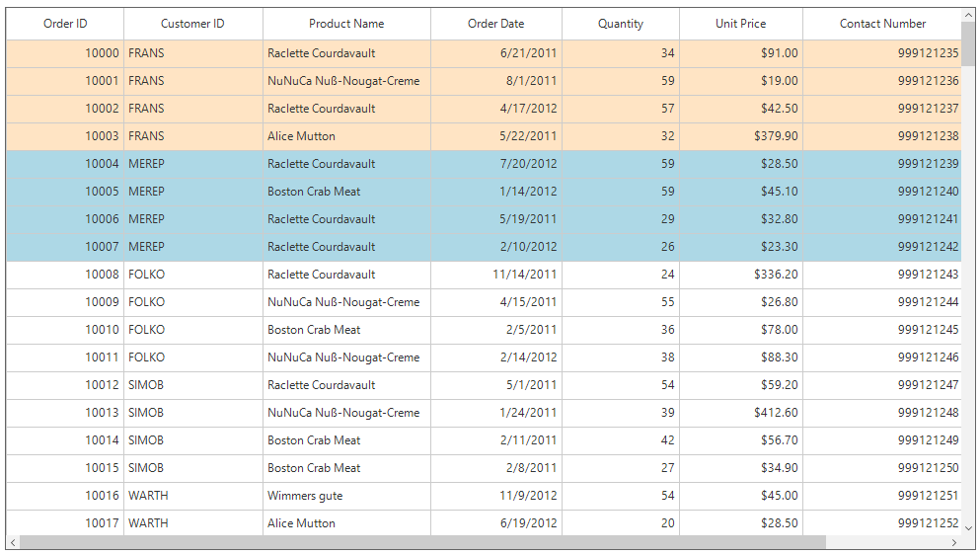Select Alice Mutton in row 10017
980x555 pixels.
[x=346, y=523]
